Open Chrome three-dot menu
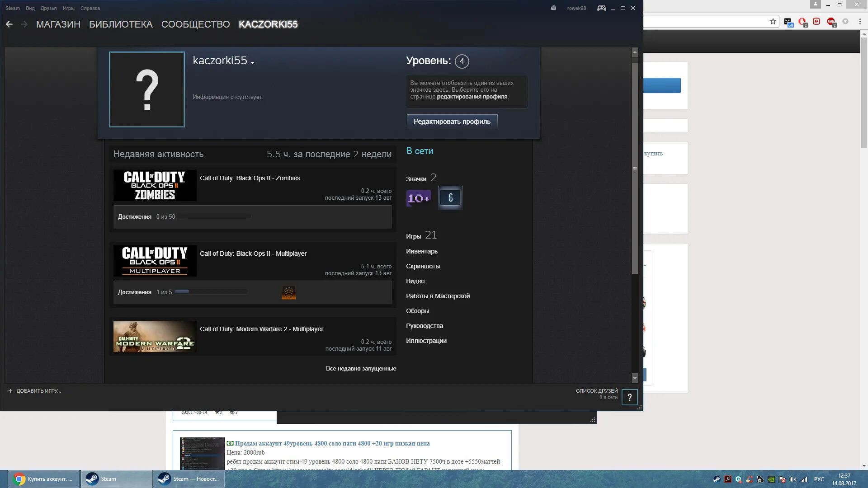Image resolution: width=868 pixels, height=488 pixels. tap(860, 21)
